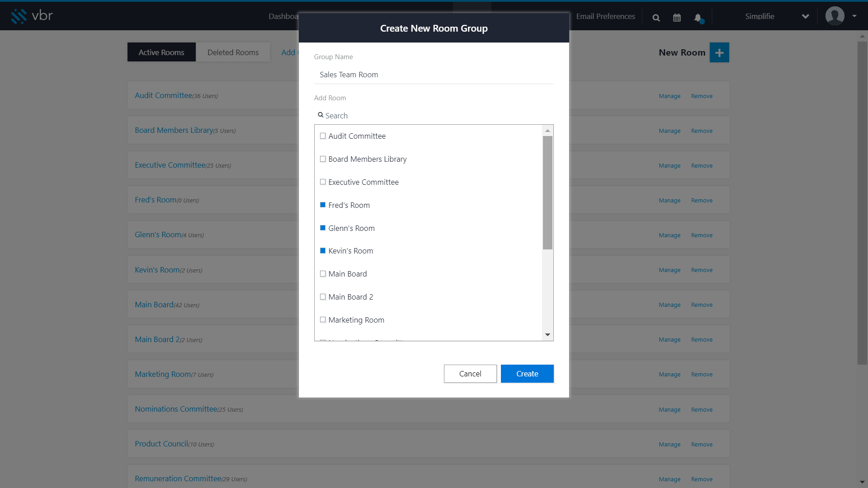Click Remove for Audit Committee
This screenshot has width=868, height=488.
point(702,96)
